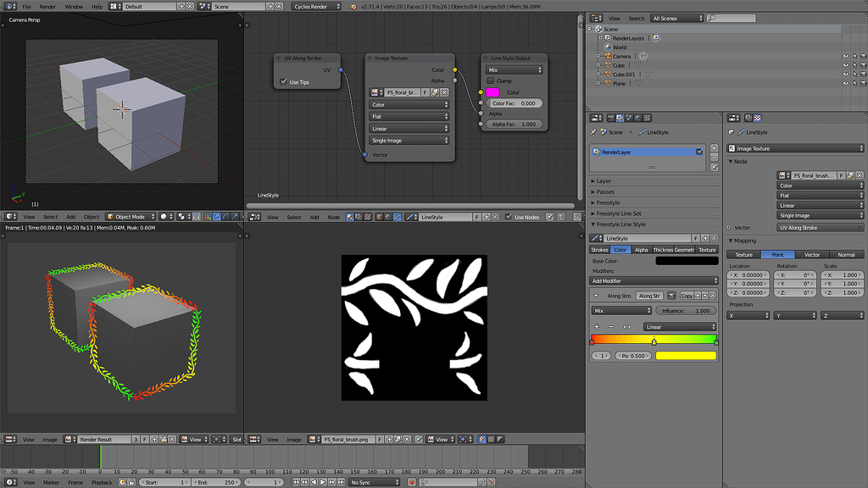Select the Scene properties icon
This screenshot has width=868, height=488.
[629, 119]
